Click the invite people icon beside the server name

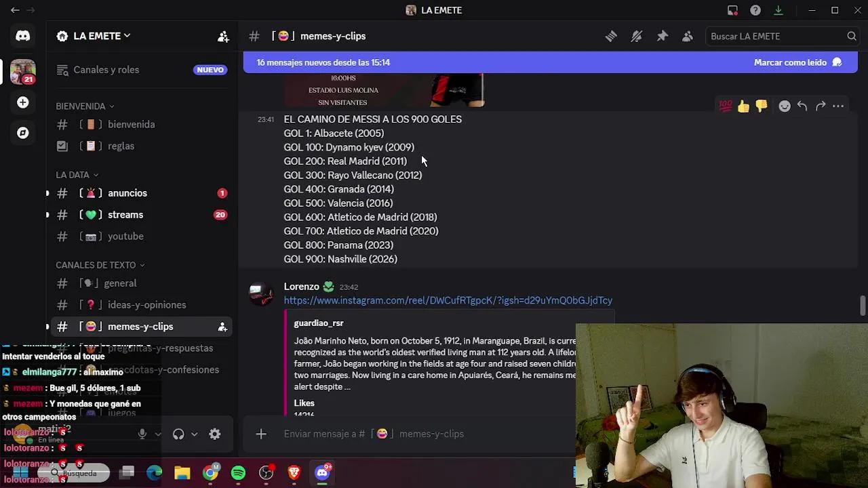click(223, 37)
